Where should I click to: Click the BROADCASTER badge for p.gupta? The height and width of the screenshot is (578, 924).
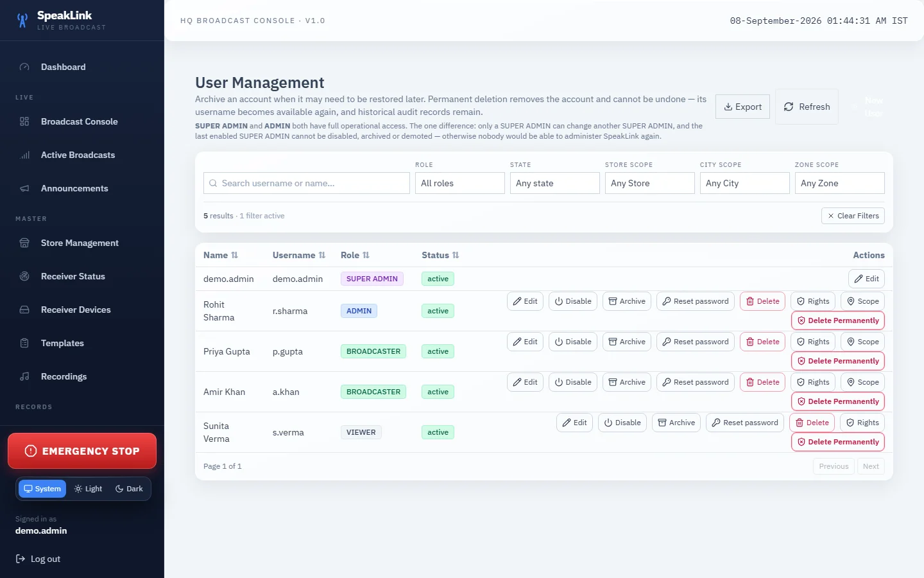pos(373,351)
